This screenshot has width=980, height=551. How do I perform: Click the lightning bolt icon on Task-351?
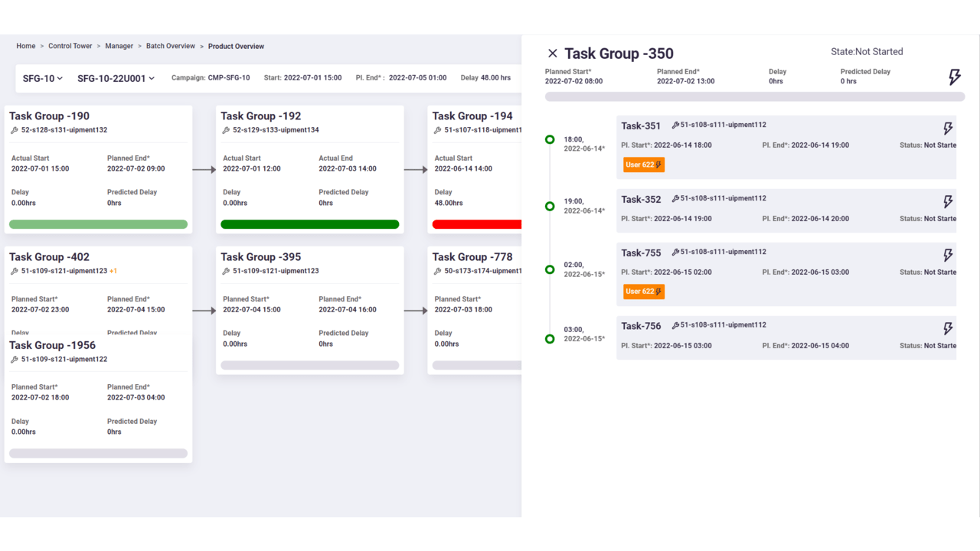(948, 129)
